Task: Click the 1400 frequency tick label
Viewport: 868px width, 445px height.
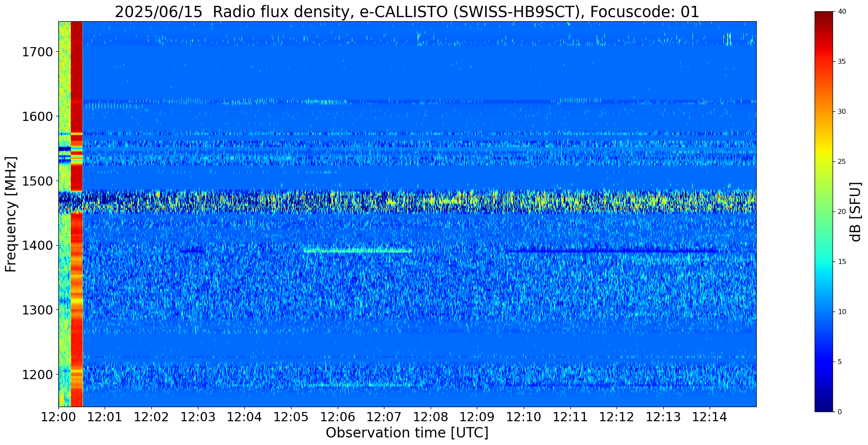Action: (37, 246)
